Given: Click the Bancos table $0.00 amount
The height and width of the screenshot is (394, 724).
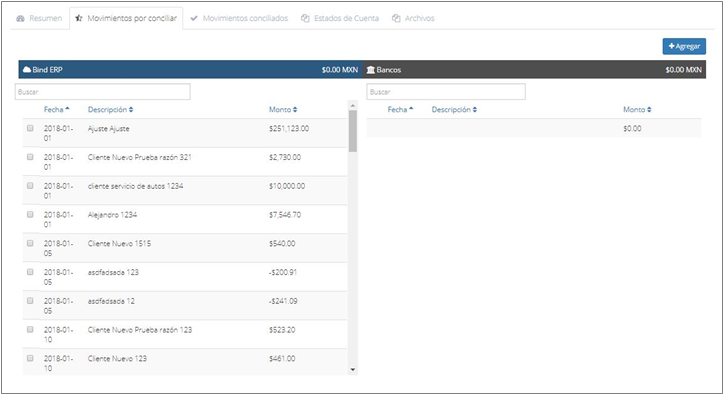Looking at the screenshot, I should [x=632, y=128].
